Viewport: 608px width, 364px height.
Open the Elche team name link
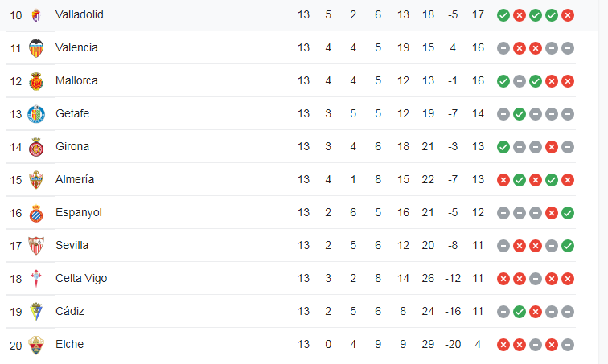(69, 344)
